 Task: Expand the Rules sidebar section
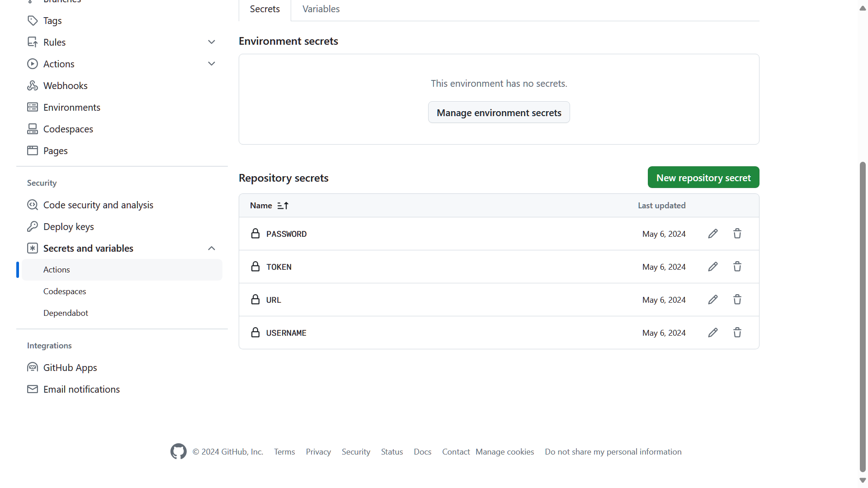[211, 42]
